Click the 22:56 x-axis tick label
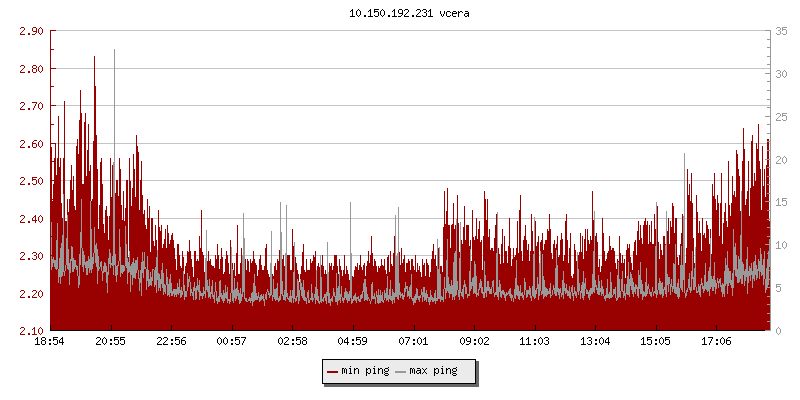The width and height of the screenshot is (800, 400). (x=171, y=342)
